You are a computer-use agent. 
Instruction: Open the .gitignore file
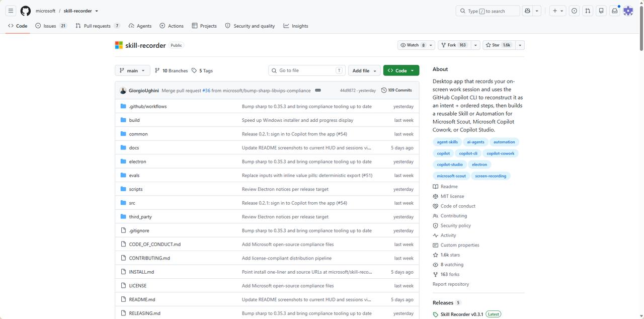(139, 230)
